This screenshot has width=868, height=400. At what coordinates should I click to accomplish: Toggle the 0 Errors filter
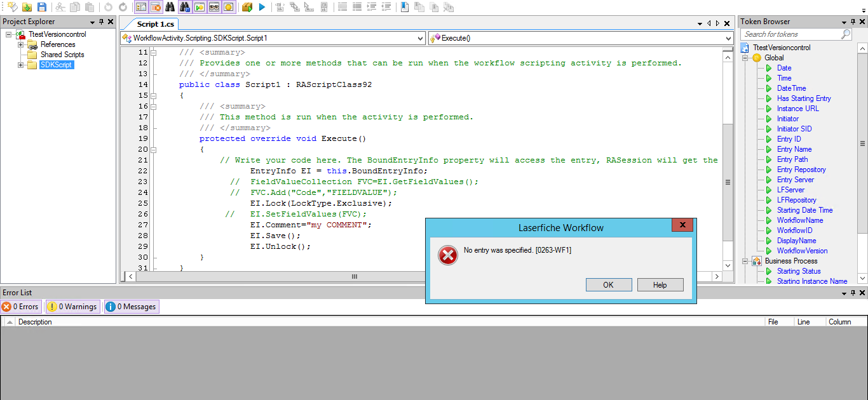pyautogui.click(x=20, y=307)
